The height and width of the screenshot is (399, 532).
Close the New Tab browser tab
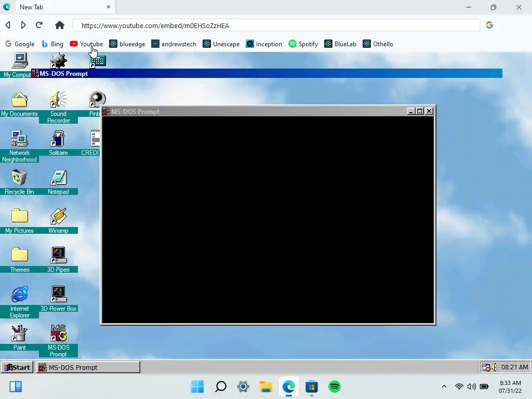tap(109, 7)
